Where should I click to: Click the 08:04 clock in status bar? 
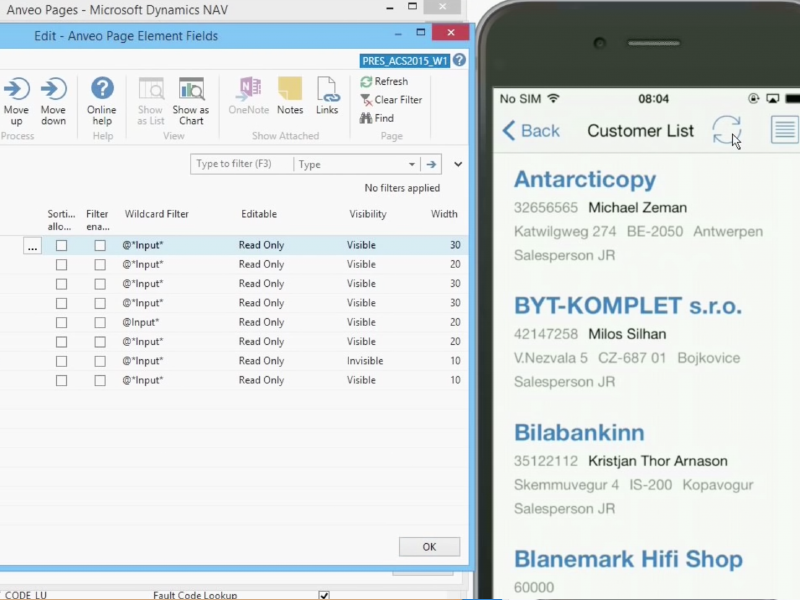(653, 99)
